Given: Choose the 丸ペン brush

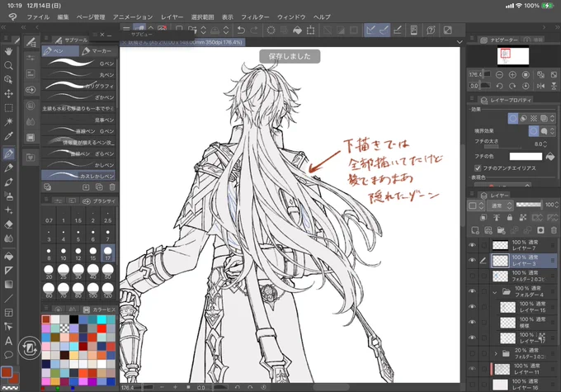Looking at the screenshot, I should tap(78, 74).
